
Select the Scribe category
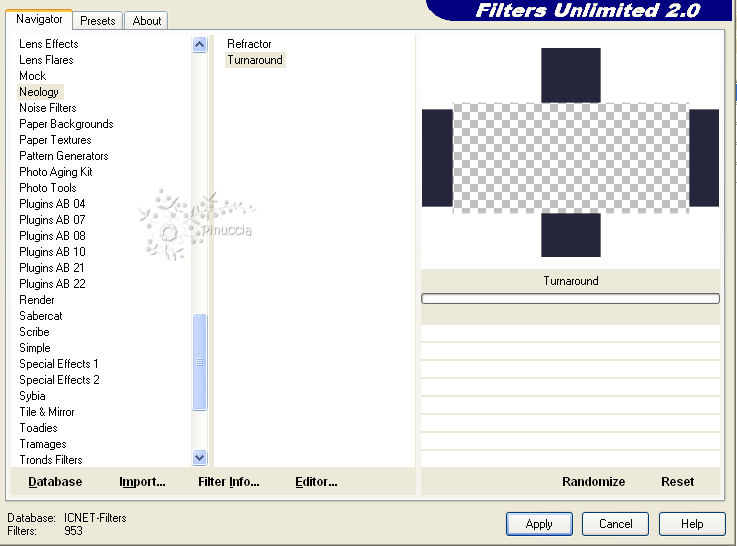click(34, 331)
